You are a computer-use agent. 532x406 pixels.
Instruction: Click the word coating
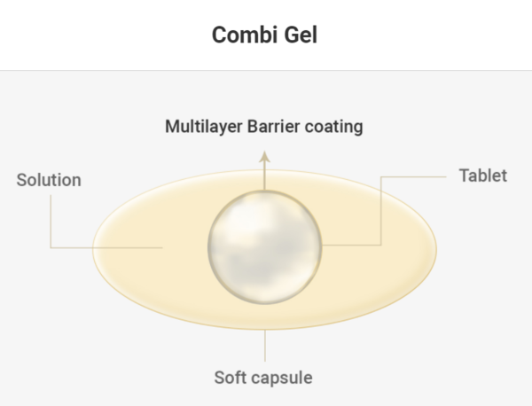tap(333, 126)
